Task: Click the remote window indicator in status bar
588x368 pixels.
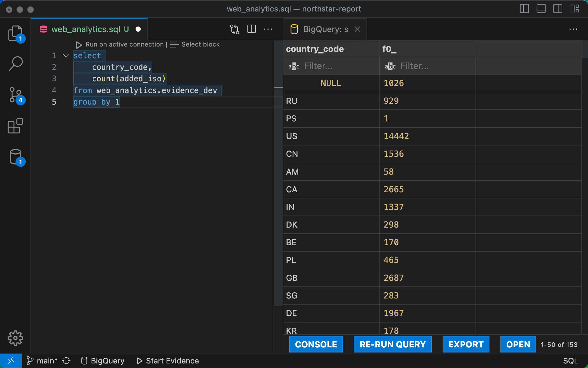Action: [11, 361]
